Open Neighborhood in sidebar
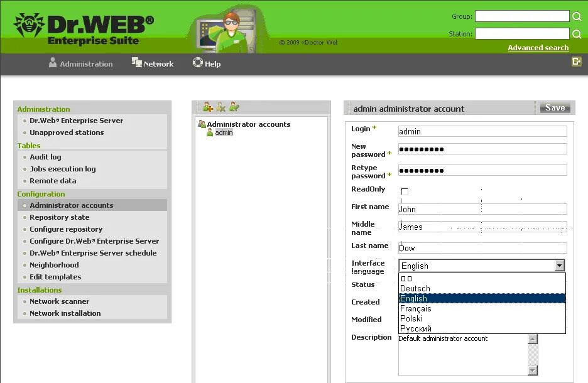Image resolution: width=588 pixels, height=383 pixels. coord(55,264)
